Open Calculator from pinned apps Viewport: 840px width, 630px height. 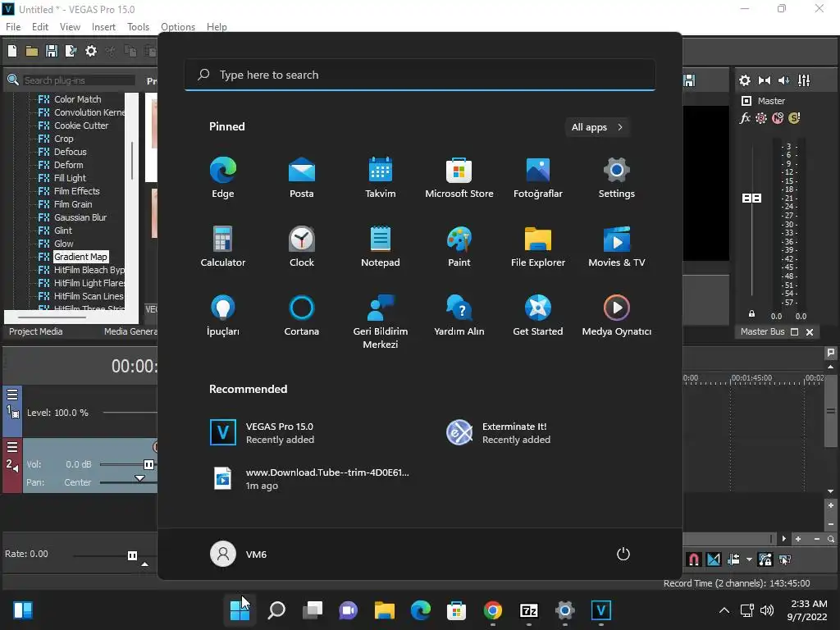[223, 246]
